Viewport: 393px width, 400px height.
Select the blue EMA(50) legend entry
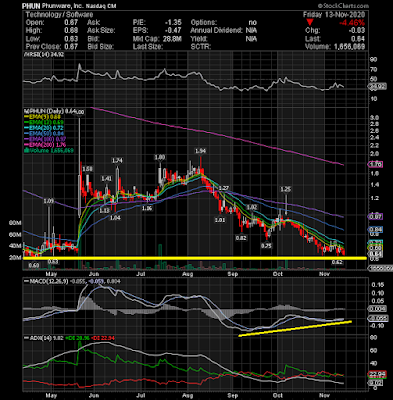coord(44,134)
